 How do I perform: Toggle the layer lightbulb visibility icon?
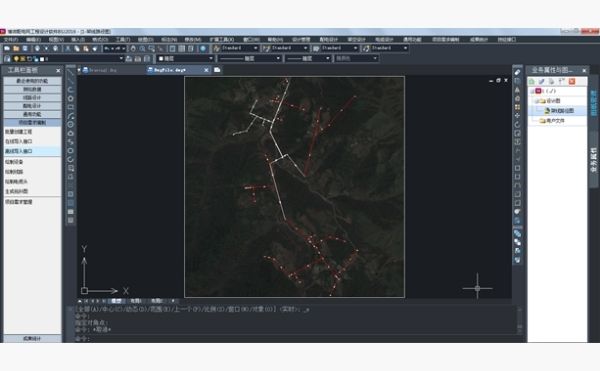click(16, 59)
